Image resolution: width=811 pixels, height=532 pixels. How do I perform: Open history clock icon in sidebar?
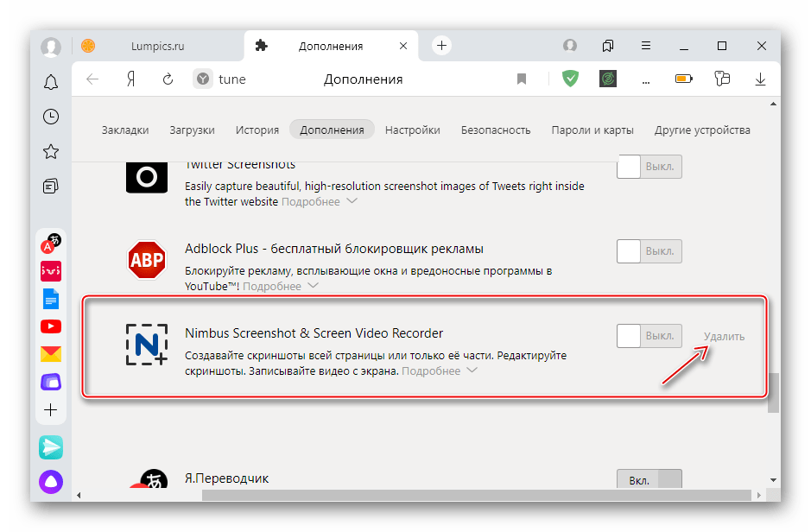click(51, 117)
